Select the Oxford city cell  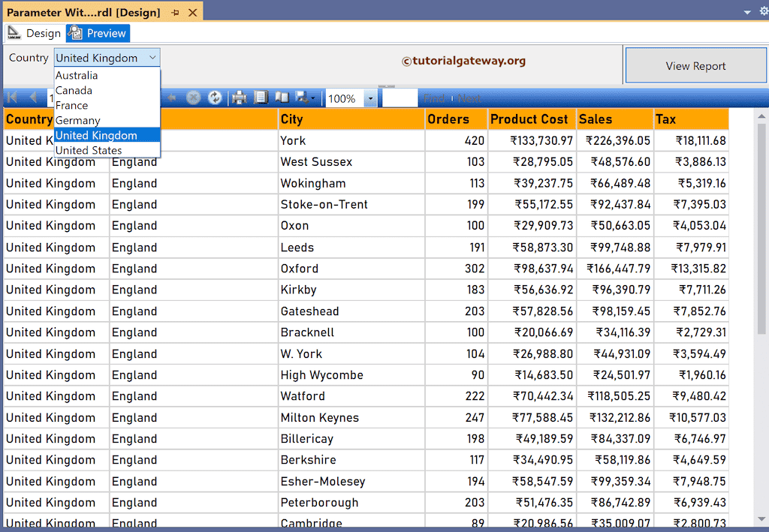351,269
